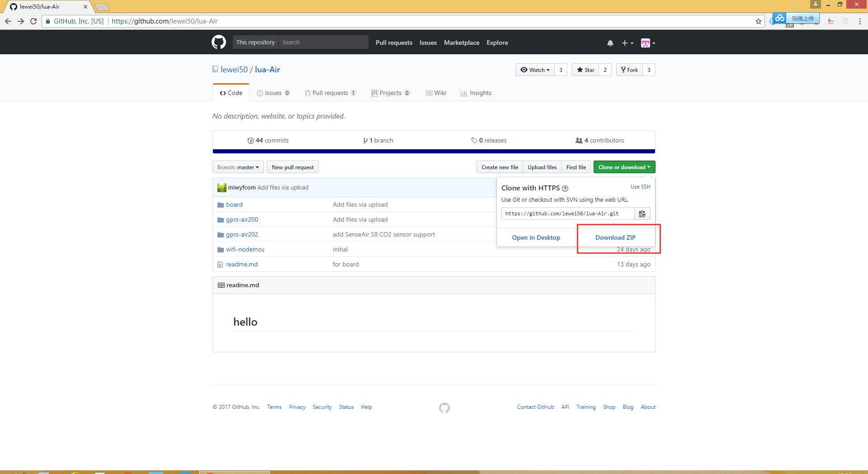The width and height of the screenshot is (868, 474).
Task: Reload the page
Action: pos(33,21)
